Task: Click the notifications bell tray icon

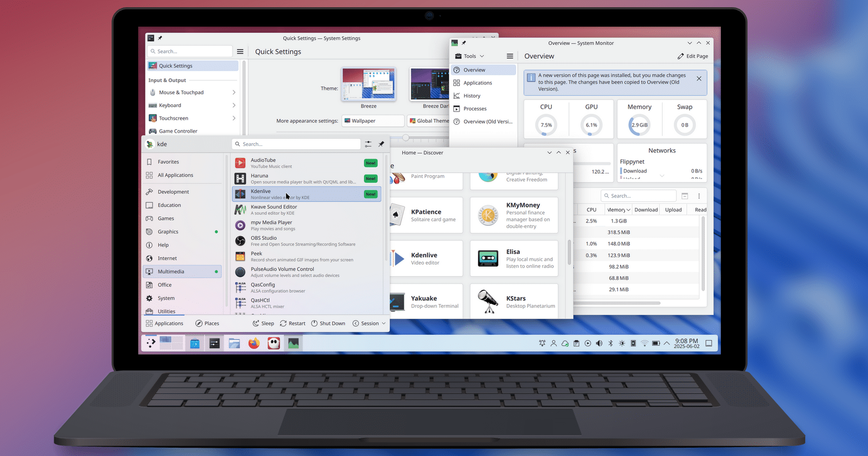Action: coord(542,343)
